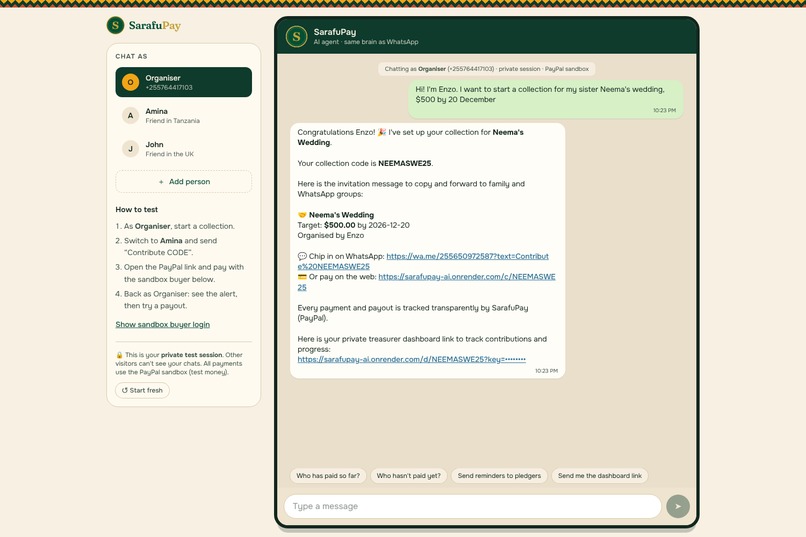Send the message with the arrow button
The width and height of the screenshot is (806, 537).
pyautogui.click(x=677, y=506)
